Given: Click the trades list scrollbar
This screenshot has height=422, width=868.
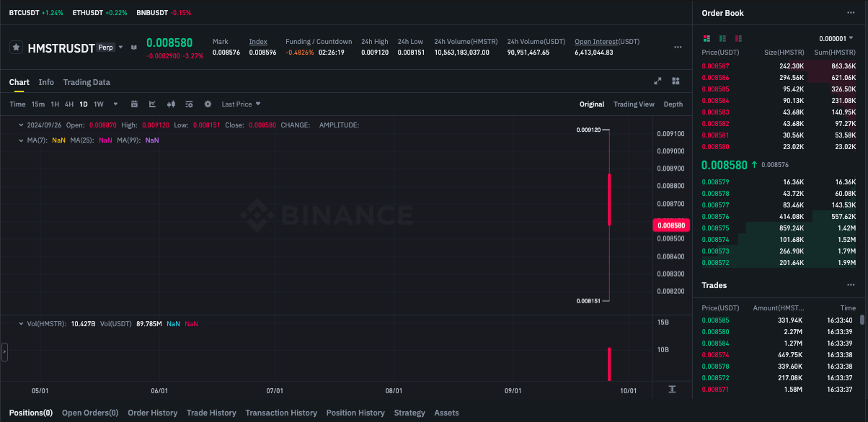Looking at the screenshot, I should [862, 320].
